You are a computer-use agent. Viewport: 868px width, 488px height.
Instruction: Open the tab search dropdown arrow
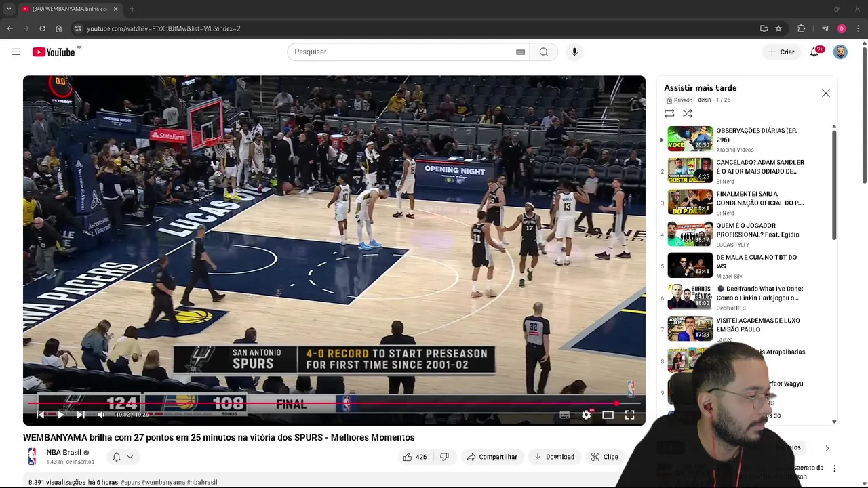click(9, 9)
